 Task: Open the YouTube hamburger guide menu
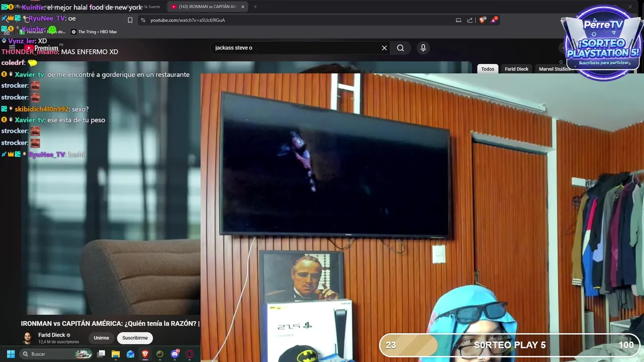pyautogui.click(x=12, y=48)
